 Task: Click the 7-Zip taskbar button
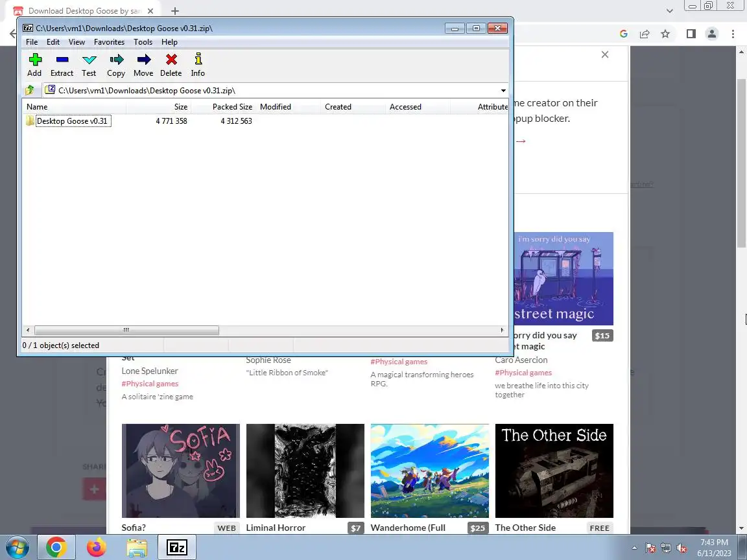pos(177,547)
